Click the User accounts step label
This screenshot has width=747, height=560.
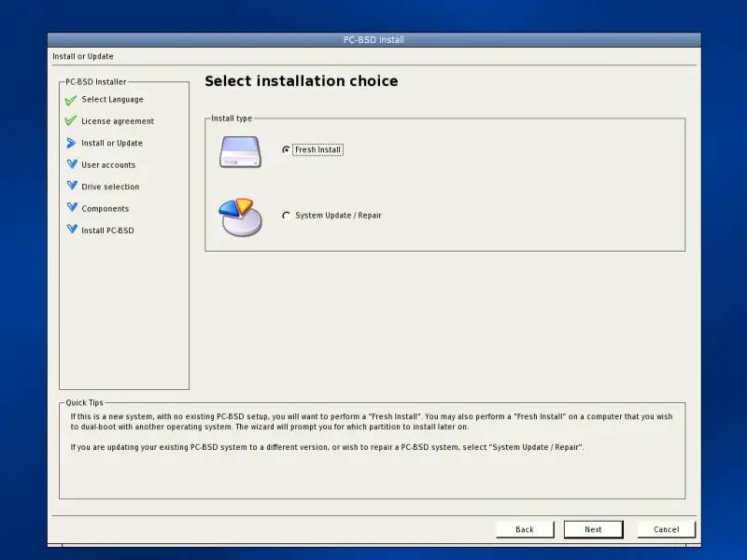[108, 165]
